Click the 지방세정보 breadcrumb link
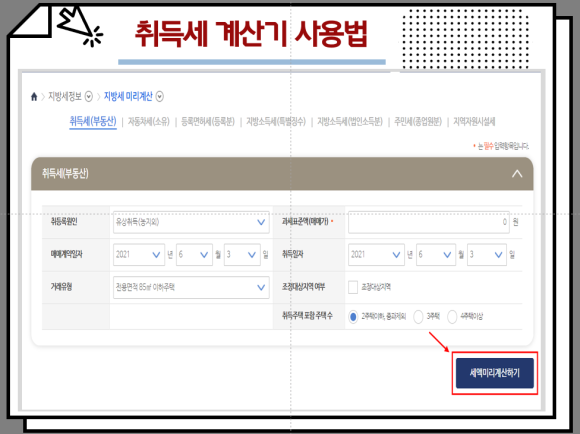580x434 pixels. [x=65, y=97]
